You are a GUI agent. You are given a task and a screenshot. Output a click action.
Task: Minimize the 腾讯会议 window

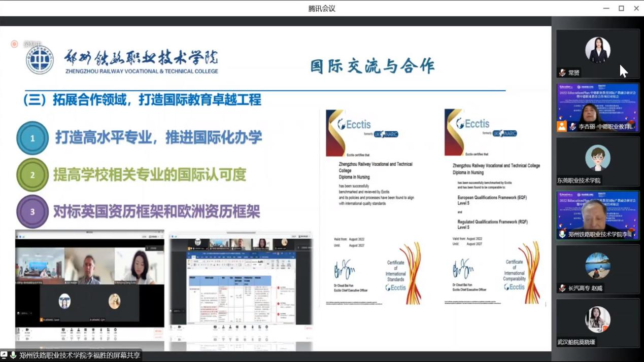point(606,8)
